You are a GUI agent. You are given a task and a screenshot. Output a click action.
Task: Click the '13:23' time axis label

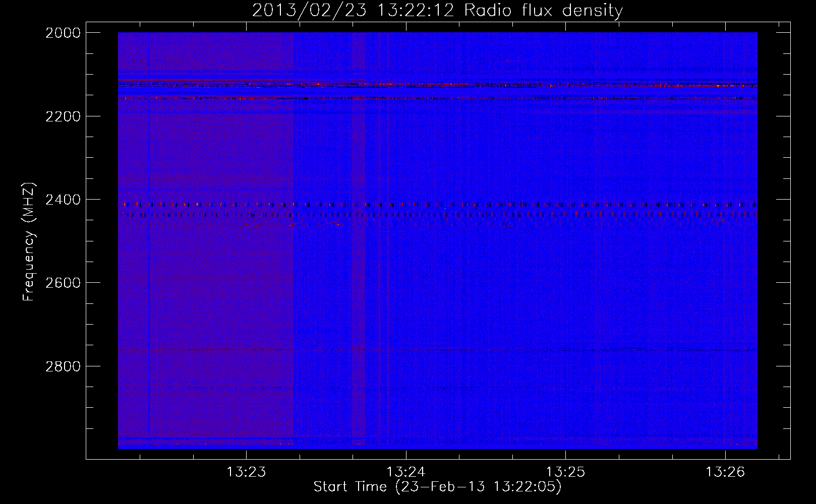(x=246, y=472)
